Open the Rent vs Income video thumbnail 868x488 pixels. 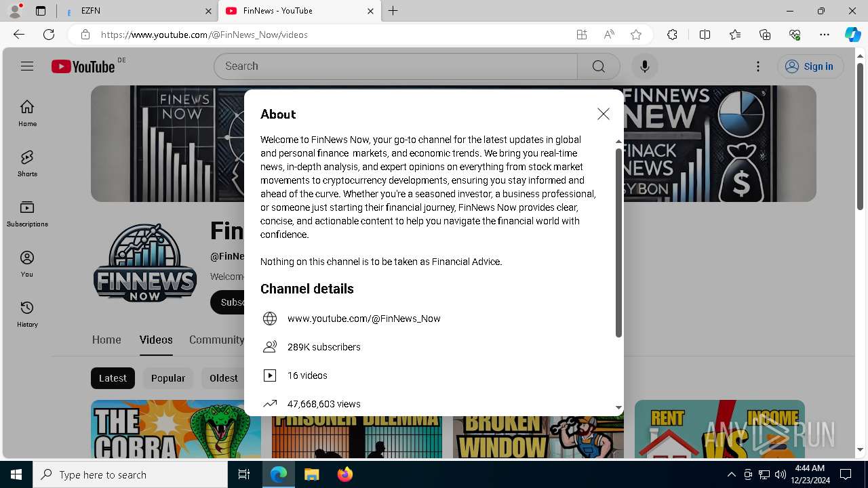pos(719,429)
